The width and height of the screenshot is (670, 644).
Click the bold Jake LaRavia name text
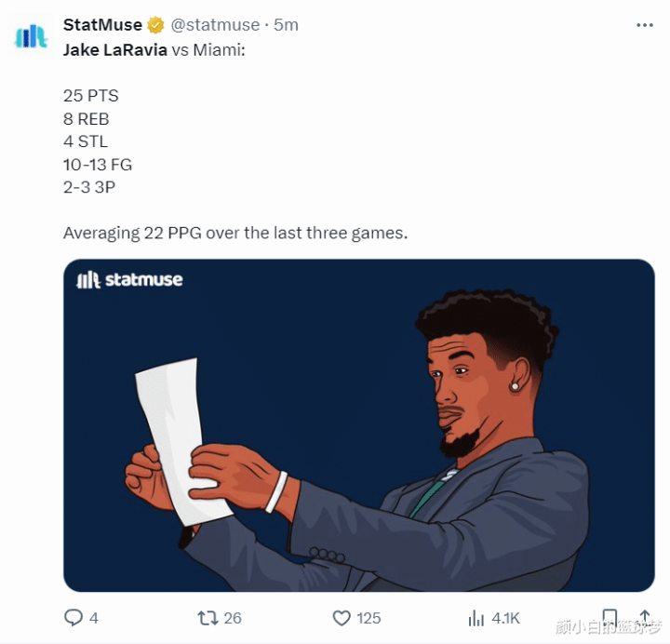coord(115,49)
